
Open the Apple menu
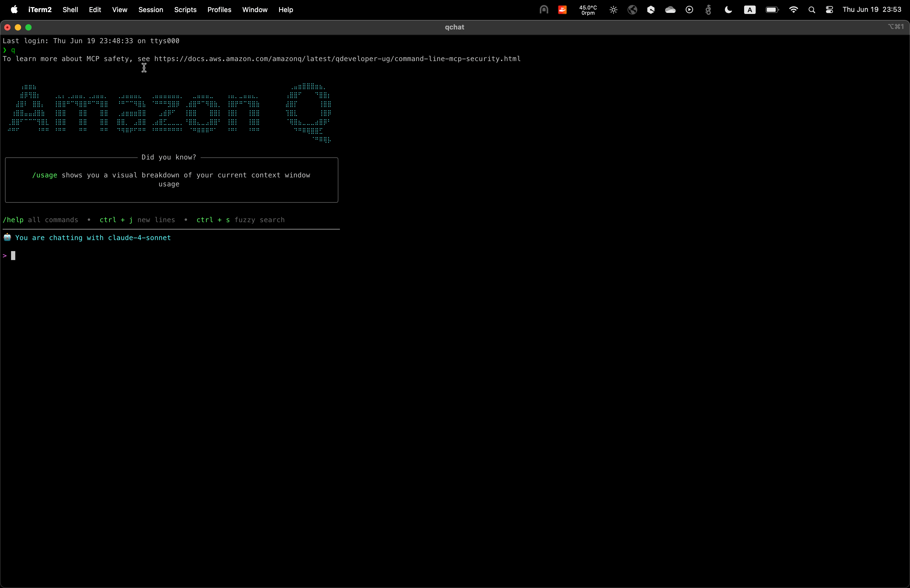pyautogui.click(x=14, y=9)
